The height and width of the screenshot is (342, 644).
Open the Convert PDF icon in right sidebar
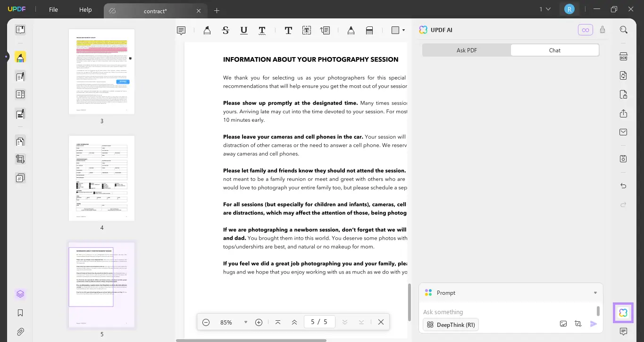point(624,75)
